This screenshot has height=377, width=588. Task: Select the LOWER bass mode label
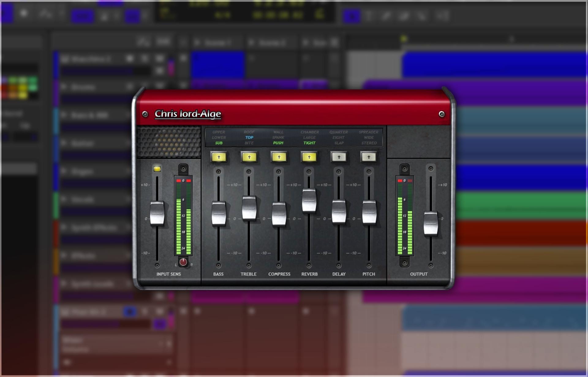[219, 137]
